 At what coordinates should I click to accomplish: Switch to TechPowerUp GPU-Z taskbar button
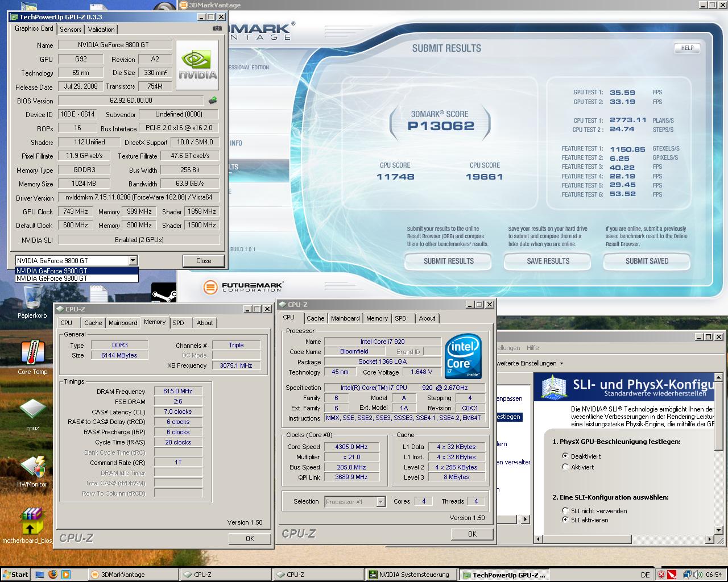click(x=504, y=575)
